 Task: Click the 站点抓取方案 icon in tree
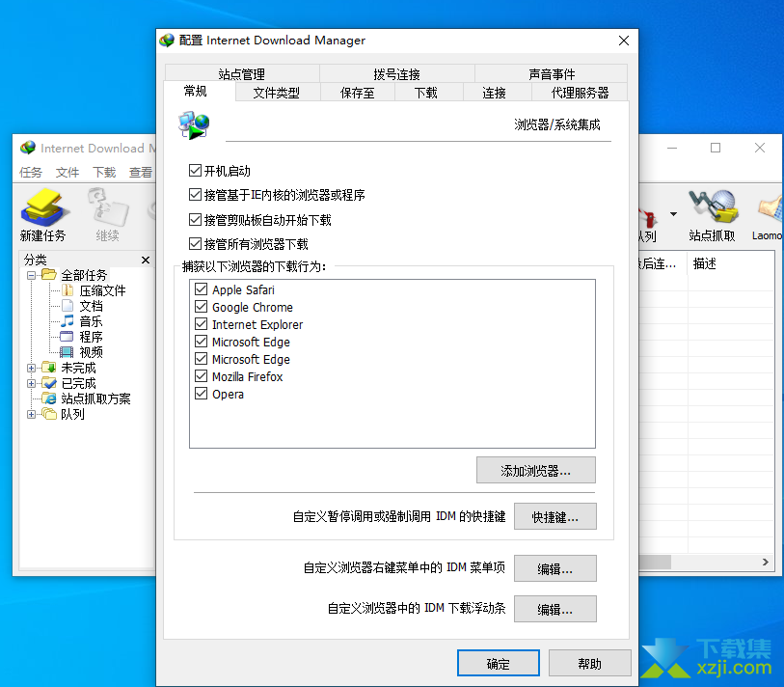coord(49,398)
